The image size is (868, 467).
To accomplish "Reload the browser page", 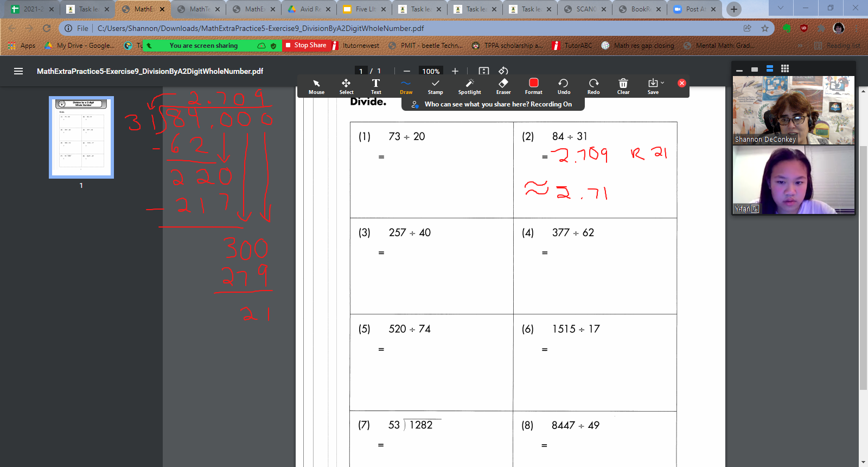I will pos(47,28).
